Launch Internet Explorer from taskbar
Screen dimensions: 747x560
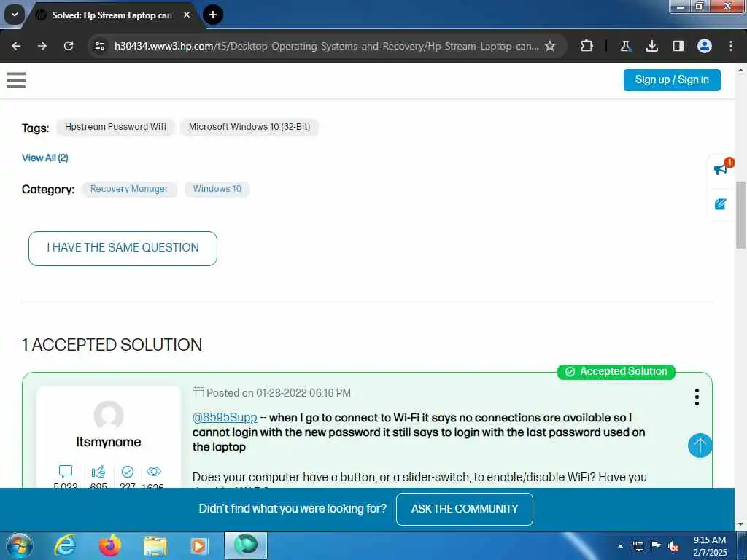(65, 545)
